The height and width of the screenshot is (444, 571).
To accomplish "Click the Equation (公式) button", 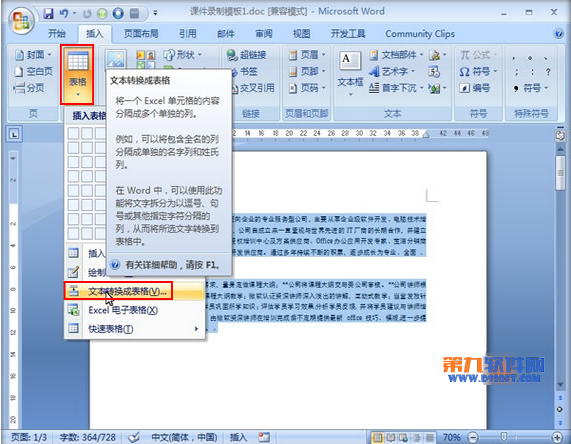I will [x=479, y=55].
